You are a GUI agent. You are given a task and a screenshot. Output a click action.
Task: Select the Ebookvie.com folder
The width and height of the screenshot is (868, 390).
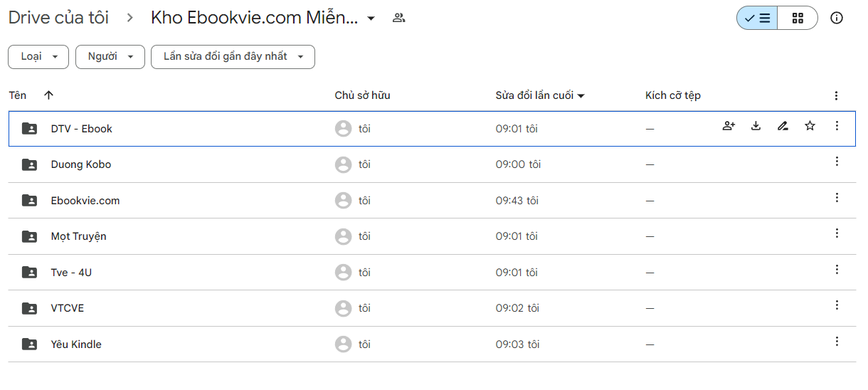[x=85, y=201]
